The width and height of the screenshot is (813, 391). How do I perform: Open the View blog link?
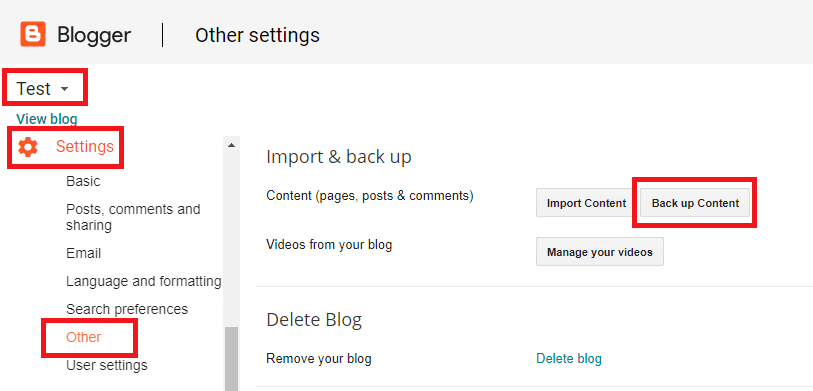click(x=47, y=119)
